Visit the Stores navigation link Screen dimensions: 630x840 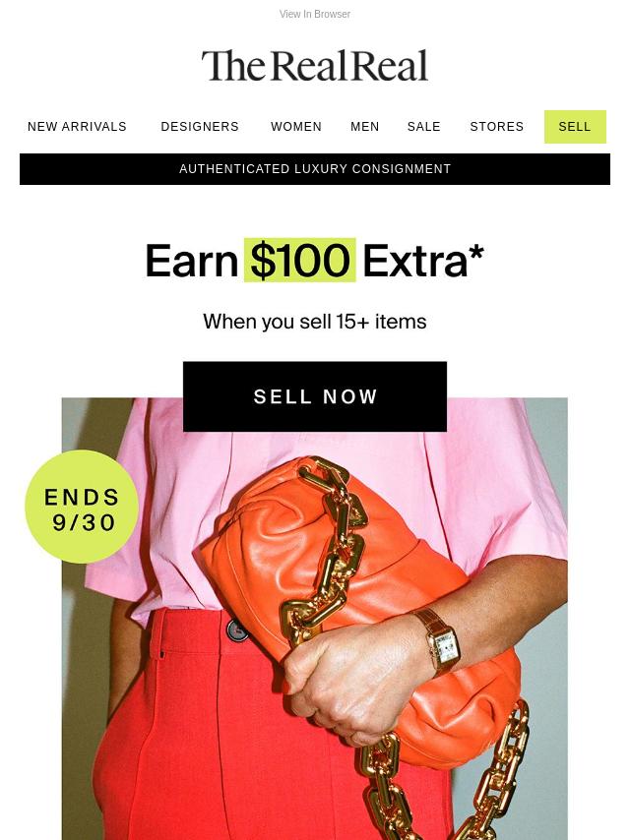[x=496, y=127]
